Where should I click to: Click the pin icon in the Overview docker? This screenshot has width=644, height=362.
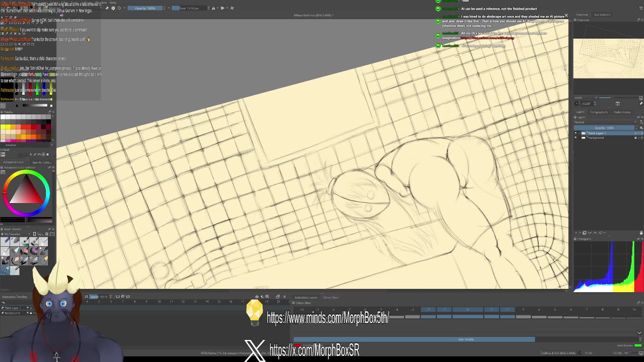(641, 104)
